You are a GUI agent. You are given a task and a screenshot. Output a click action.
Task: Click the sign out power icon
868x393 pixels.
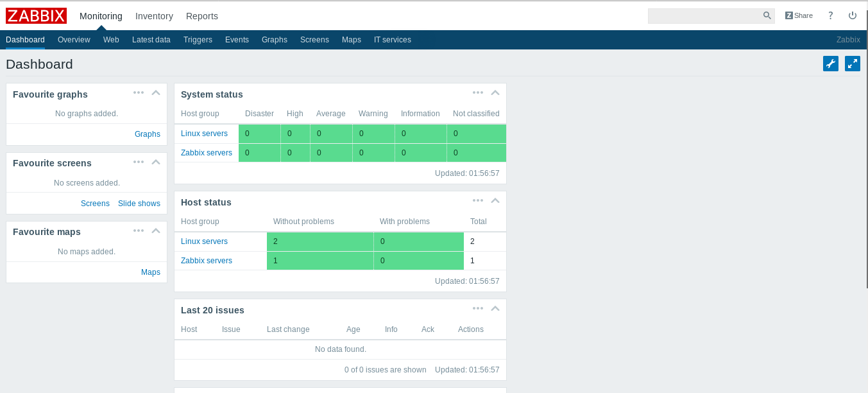point(852,15)
